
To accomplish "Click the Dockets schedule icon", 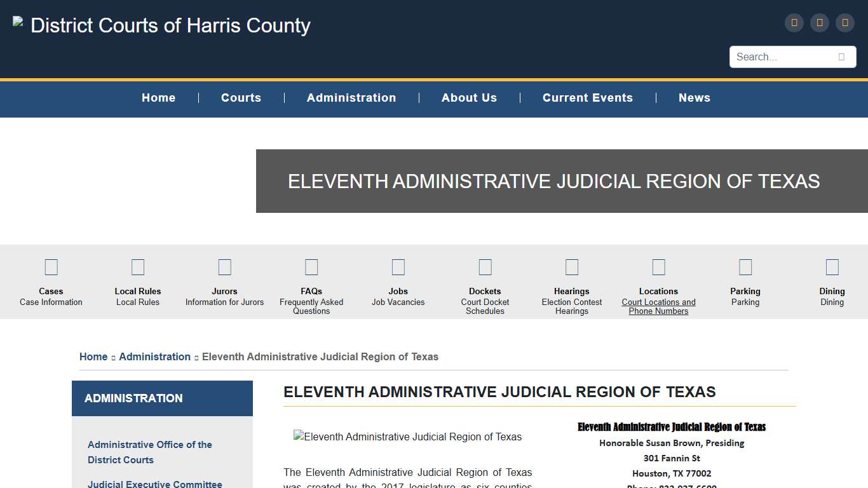I will coord(485,267).
